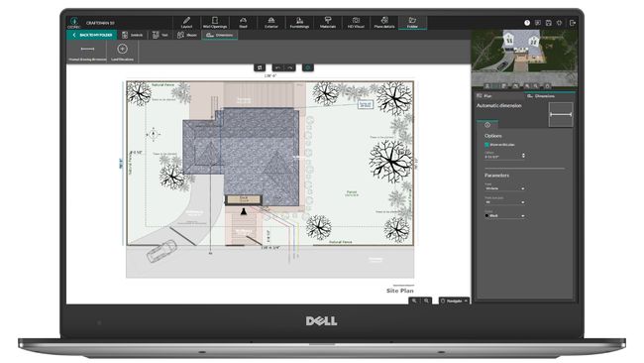Switch to the Dimensions panel tab

point(550,96)
